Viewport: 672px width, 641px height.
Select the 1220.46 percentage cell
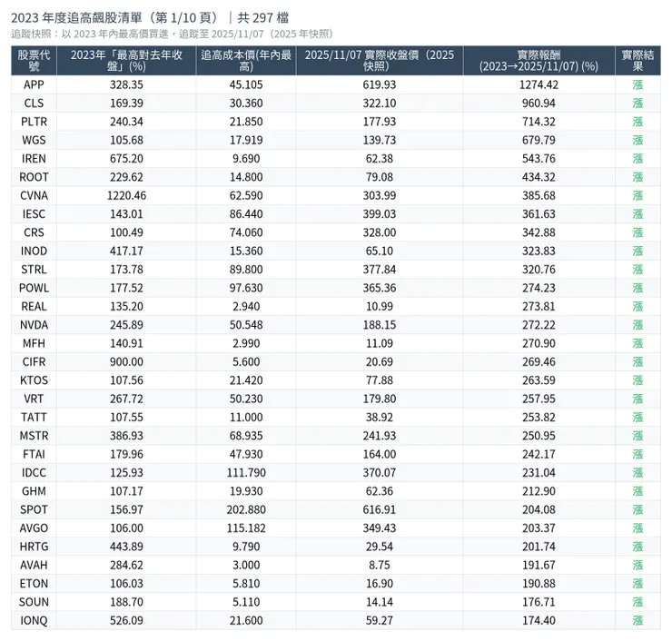(x=125, y=195)
